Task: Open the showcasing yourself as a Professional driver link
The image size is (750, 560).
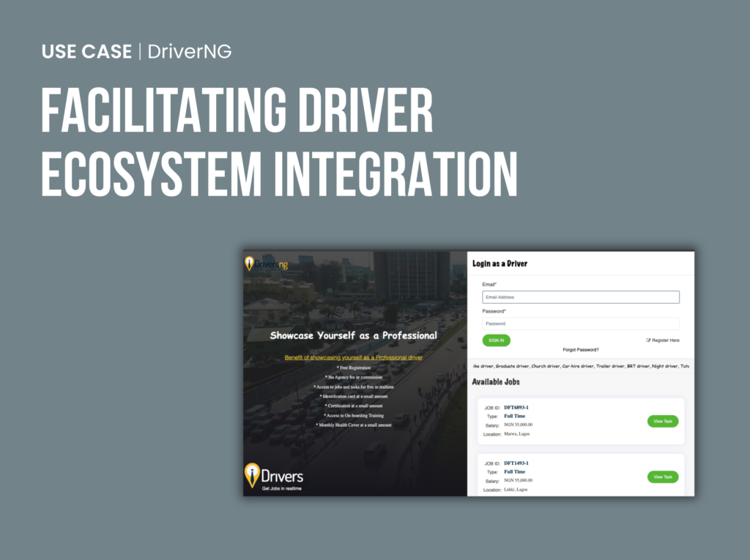Action: pyautogui.click(x=354, y=357)
